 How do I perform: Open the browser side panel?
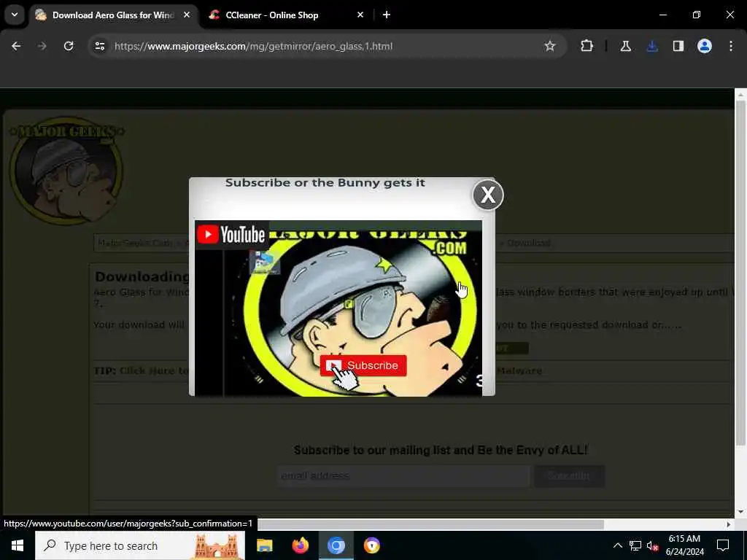pos(678,46)
